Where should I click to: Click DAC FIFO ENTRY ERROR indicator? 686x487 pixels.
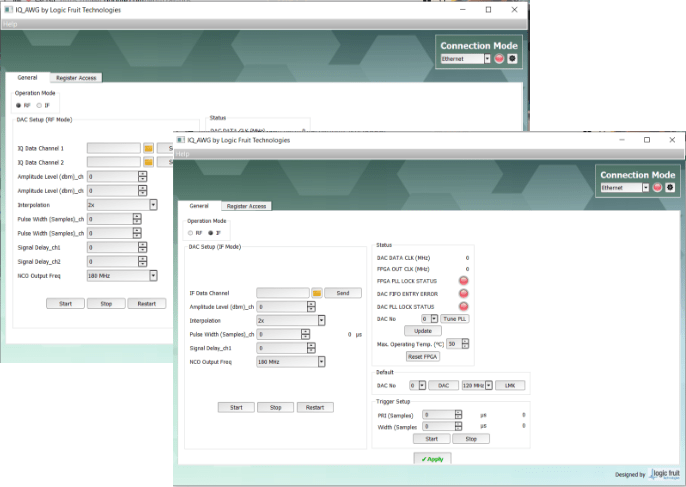463,294
